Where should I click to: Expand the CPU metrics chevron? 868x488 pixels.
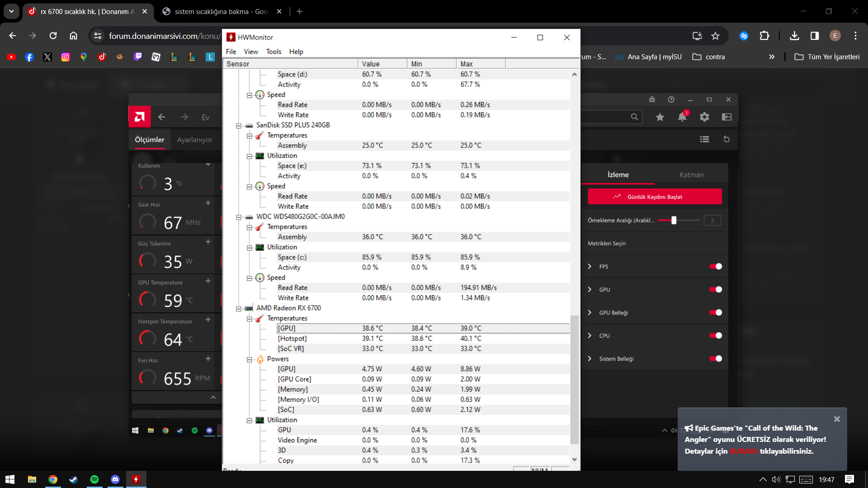point(590,336)
